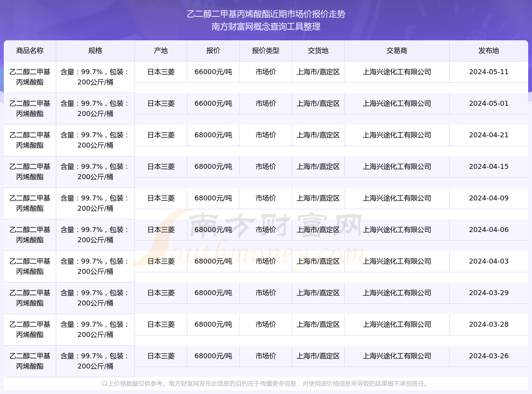Click the 发布地 column header
This screenshot has width=532, height=394.
point(489,51)
